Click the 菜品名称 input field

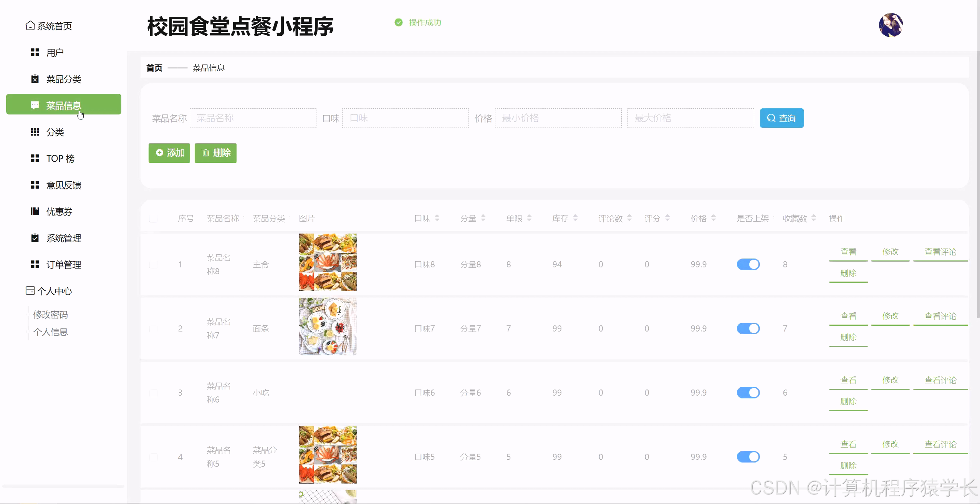click(x=253, y=118)
